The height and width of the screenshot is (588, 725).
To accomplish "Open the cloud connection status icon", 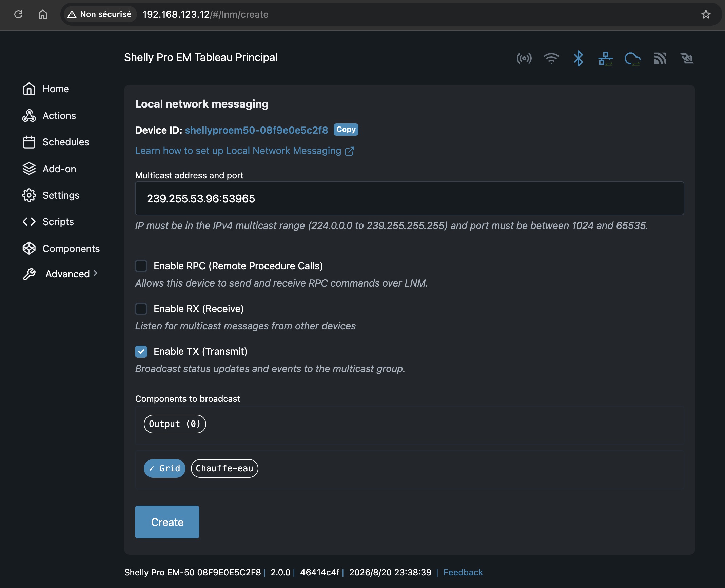I will [633, 59].
